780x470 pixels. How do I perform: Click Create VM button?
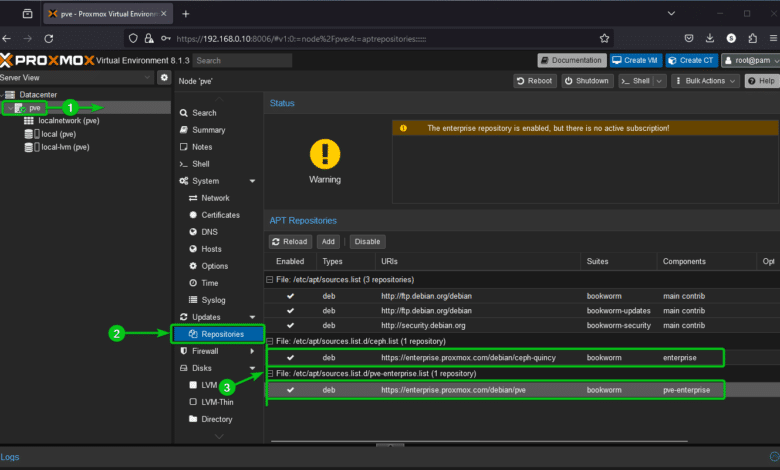[635, 60]
